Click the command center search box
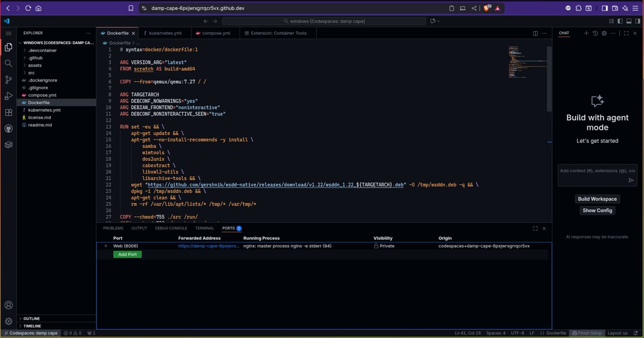This screenshot has width=644, height=338. click(324, 21)
